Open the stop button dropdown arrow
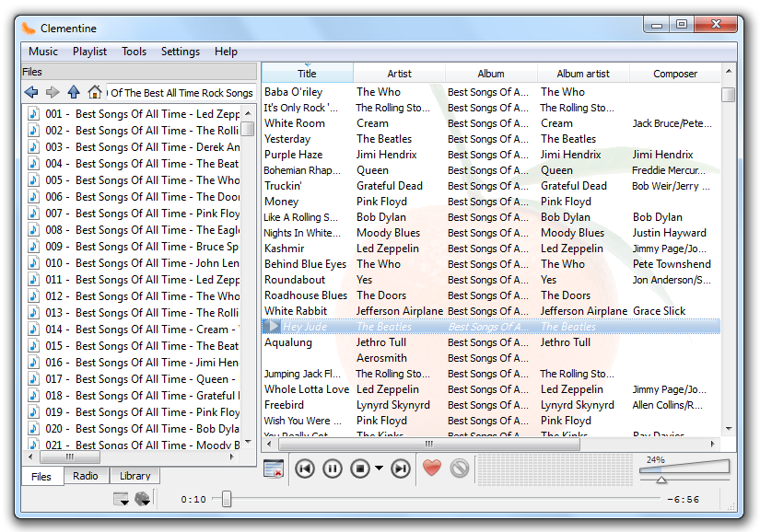The image size is (760, 532). click(379, 469)
